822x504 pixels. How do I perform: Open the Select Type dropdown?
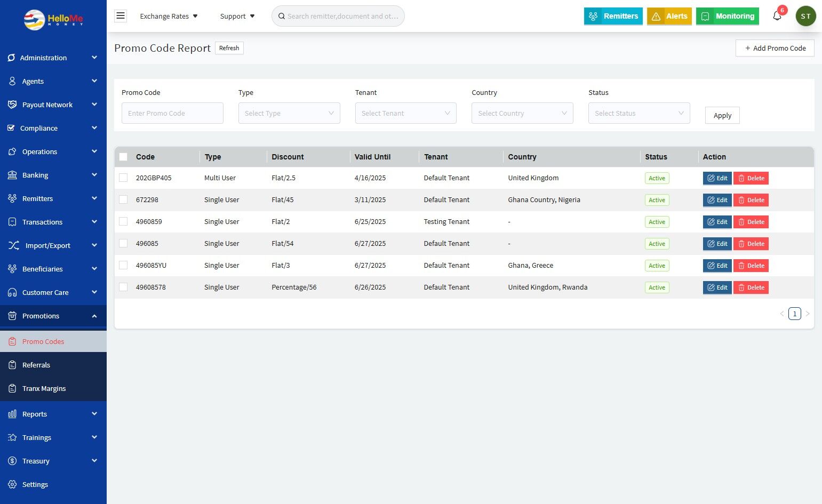click(x=289, y=113)
